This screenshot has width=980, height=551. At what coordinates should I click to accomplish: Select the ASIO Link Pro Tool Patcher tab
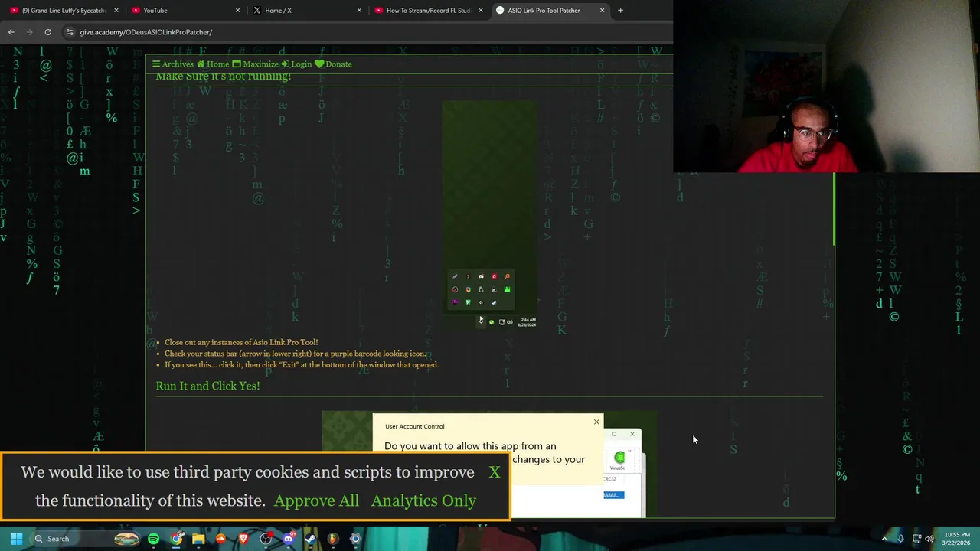pos(544,11)
